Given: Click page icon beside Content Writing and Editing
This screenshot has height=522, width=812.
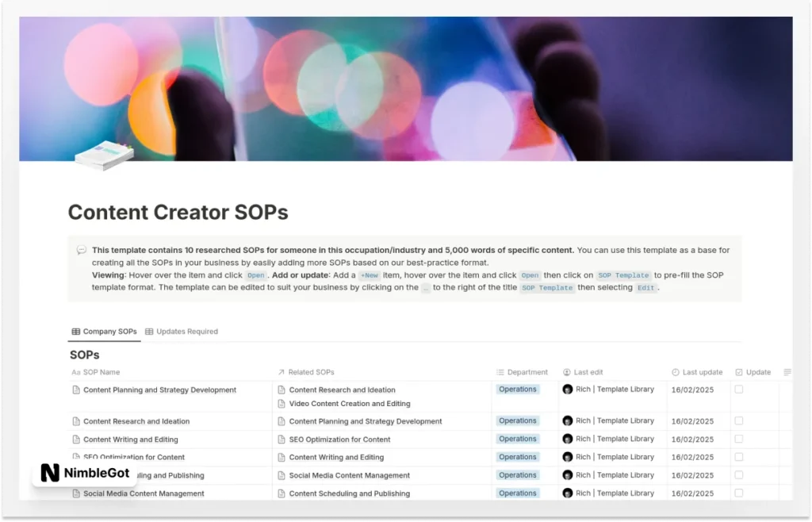Looking at the screenshot, I should click(76, 439).
